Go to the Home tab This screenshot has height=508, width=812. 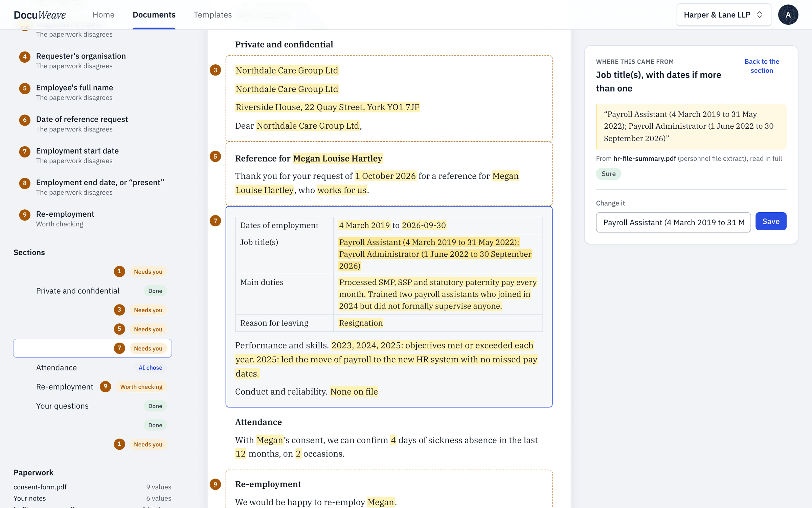tap(104, 15)
